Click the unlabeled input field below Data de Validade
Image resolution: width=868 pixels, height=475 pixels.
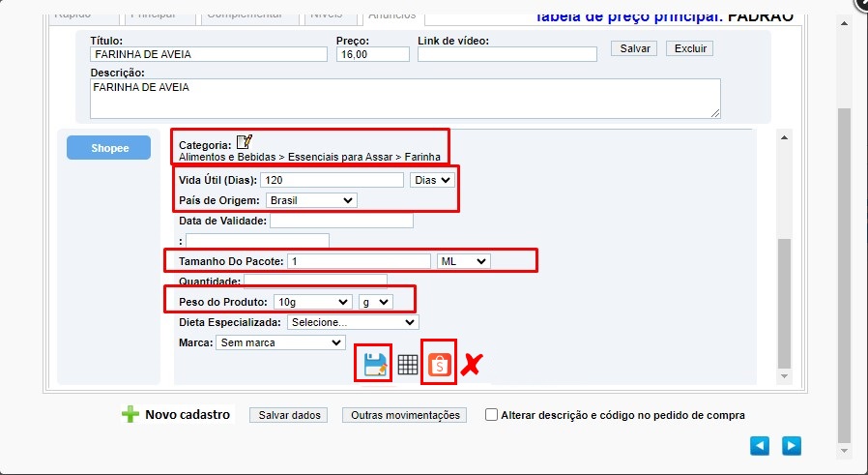click(257, 241)
